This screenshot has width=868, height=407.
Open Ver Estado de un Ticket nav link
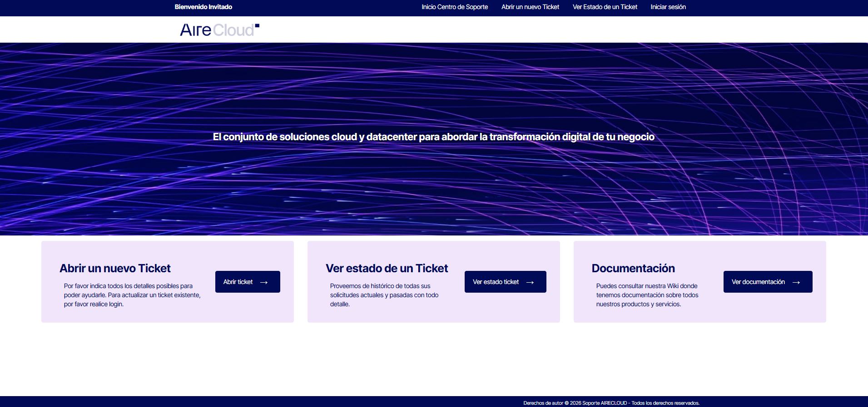[605, 7]
